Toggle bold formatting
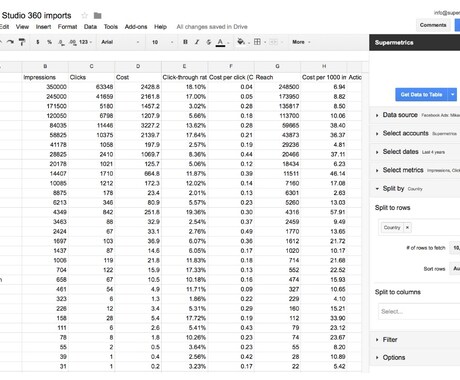This screenshot has width=460, height=380. 185,42
